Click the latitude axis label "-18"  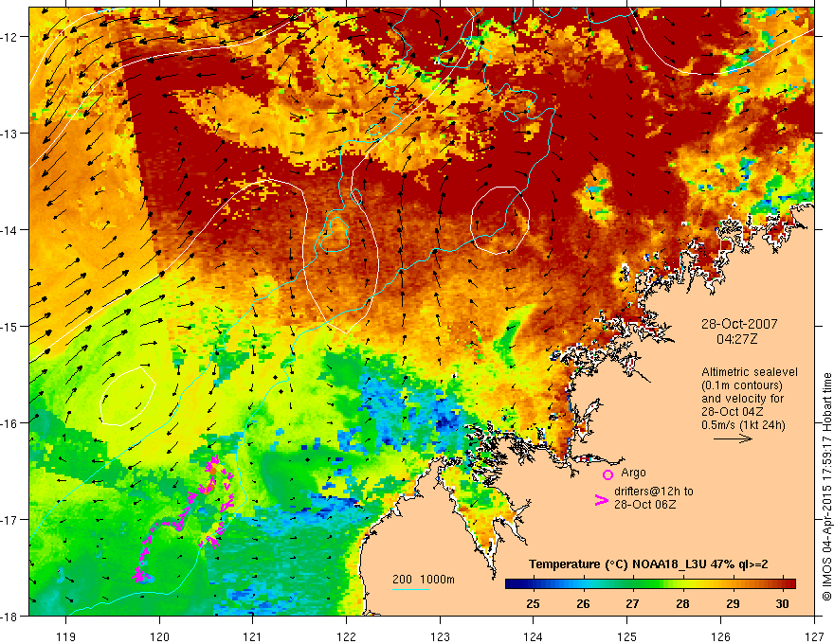9,616
